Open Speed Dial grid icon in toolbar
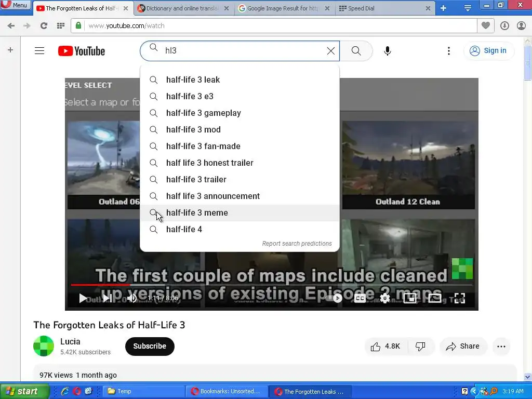 pyautogui.click(x=61, y=25)
